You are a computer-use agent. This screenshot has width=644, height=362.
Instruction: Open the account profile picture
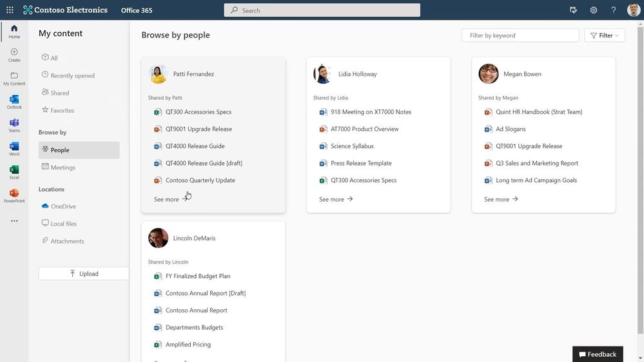coord(634,10)
